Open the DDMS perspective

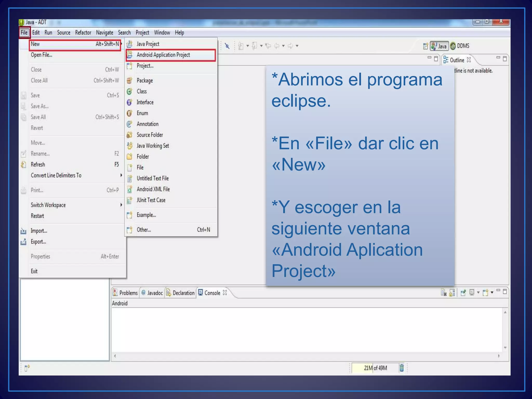coord(460,46)
